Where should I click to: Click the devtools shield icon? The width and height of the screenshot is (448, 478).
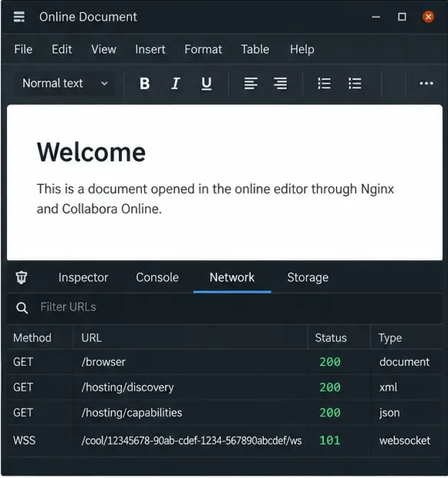coord(21,278)
